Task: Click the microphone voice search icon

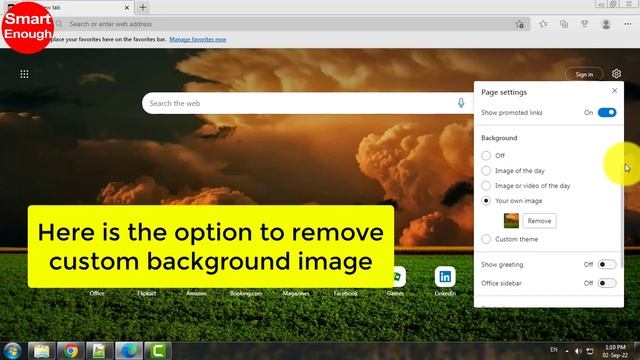Action: (461, 103)
